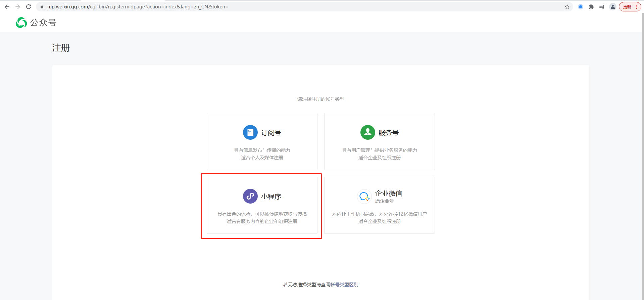Click the blue circle extension icon
The height and width of the screenshot is (300, 644).
[581, 7]
